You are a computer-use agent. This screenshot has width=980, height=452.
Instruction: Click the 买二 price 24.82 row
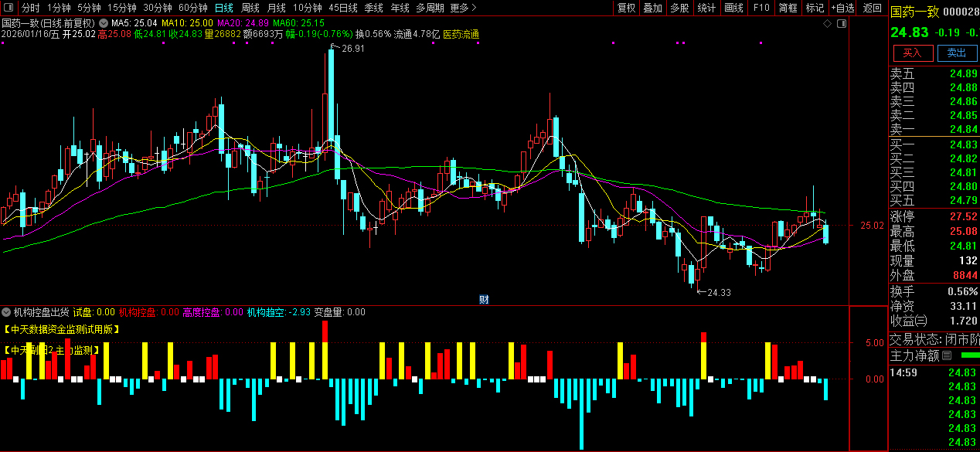934,159
